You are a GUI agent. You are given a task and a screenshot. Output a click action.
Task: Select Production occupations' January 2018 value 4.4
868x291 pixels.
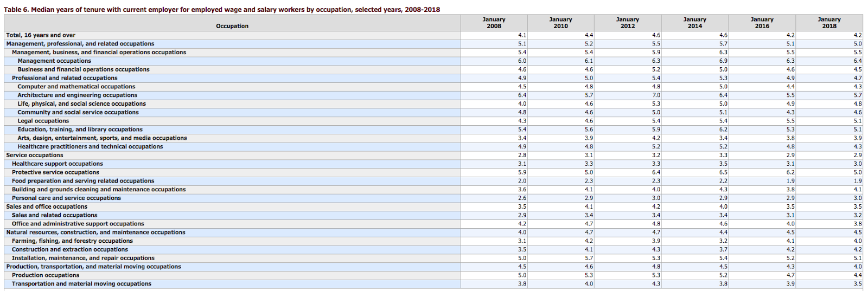pos(857,275)
